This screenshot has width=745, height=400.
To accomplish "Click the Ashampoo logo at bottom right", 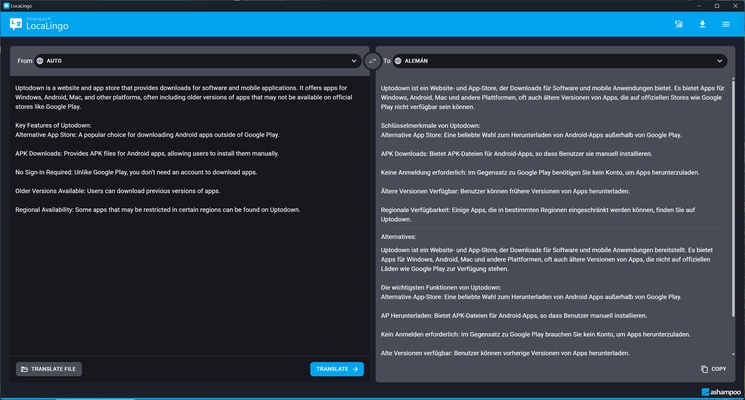I will 719,391.
